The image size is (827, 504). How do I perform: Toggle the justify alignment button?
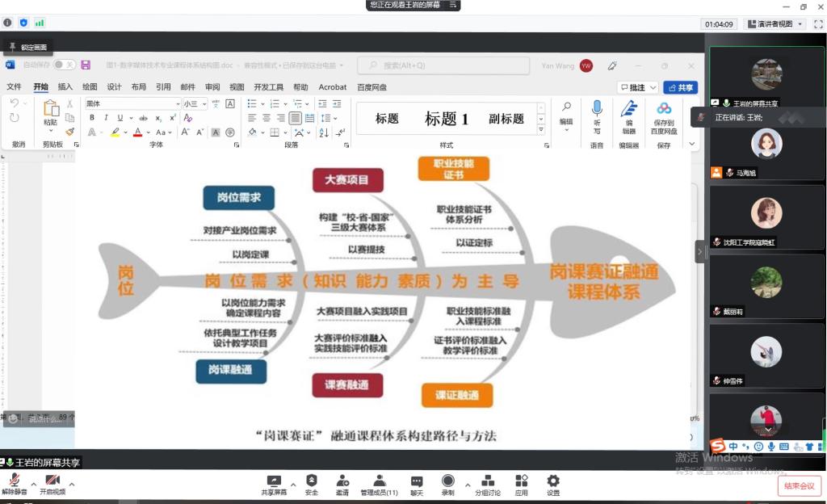(x=296, y=118)
